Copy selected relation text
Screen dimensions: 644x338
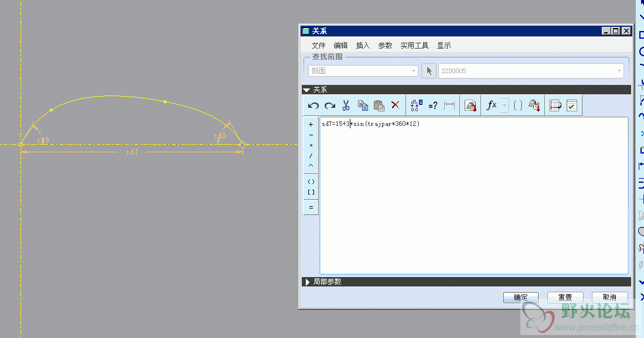point(363,106)
